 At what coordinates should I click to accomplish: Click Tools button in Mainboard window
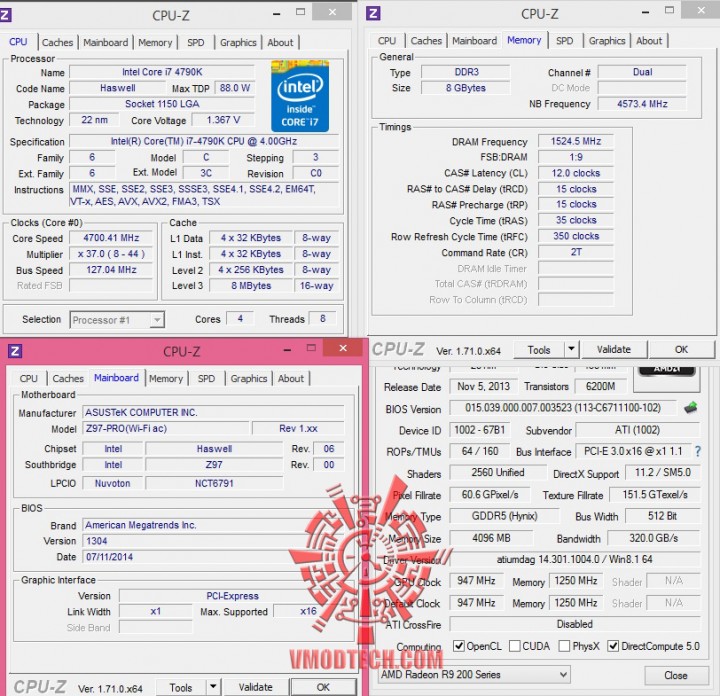(181, 687)
